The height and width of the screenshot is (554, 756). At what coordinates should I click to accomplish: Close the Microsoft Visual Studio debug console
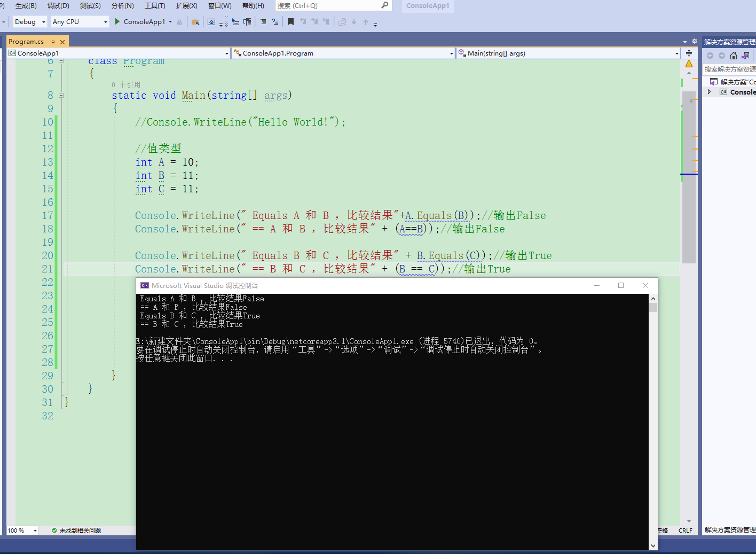pos(645,285)
